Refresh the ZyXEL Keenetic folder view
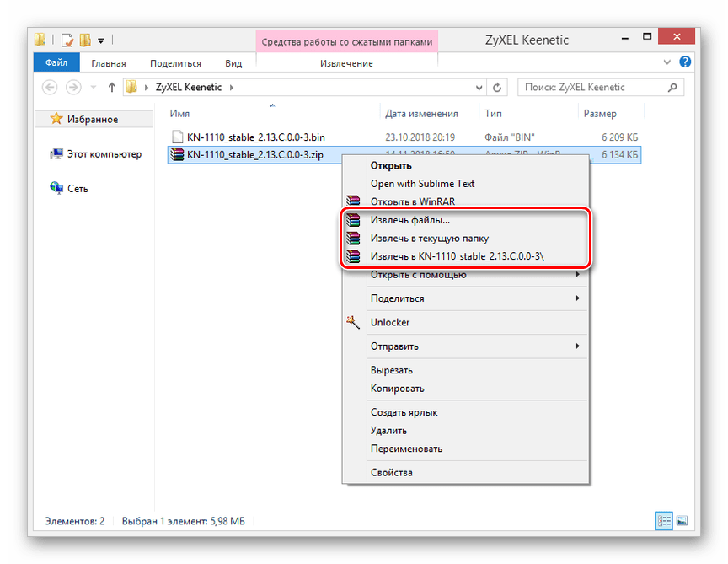The width and height of the screenshot is (728, 564). tap(497, 87)
